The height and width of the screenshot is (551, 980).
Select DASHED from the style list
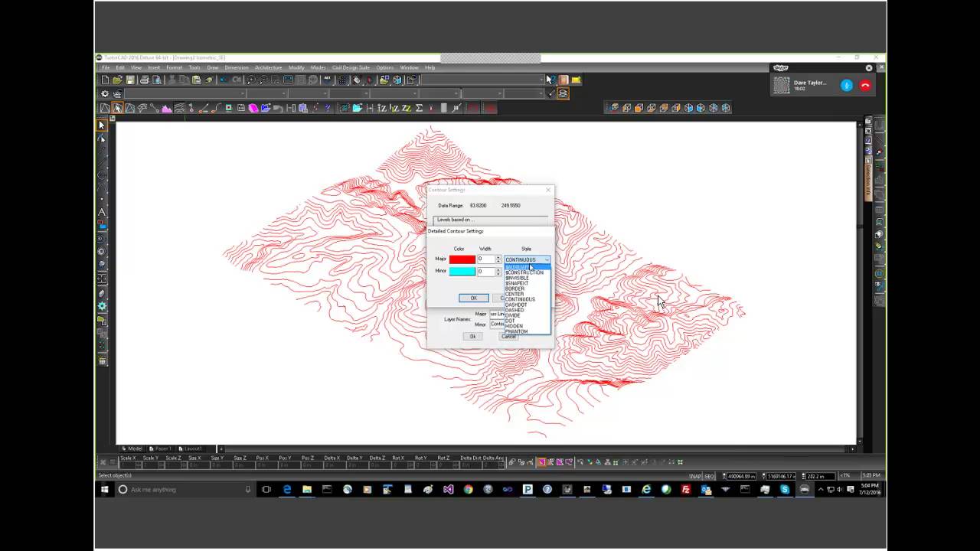click(514, 310)
